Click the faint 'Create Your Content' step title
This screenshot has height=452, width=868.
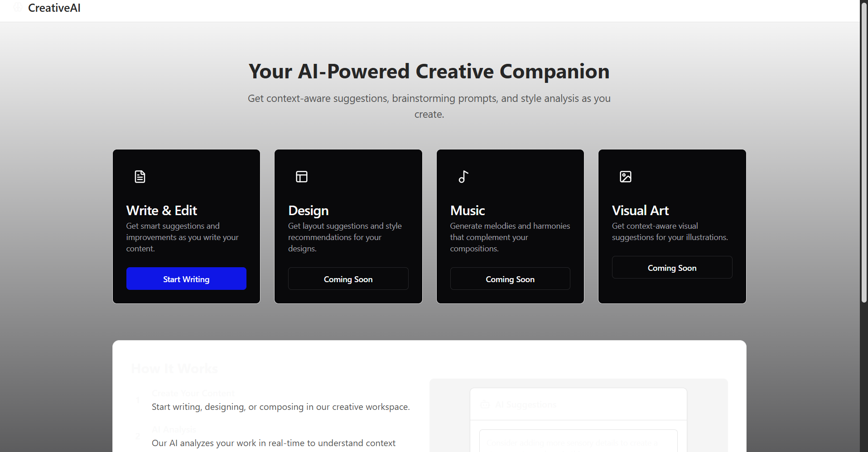click(x=193, y=393)
